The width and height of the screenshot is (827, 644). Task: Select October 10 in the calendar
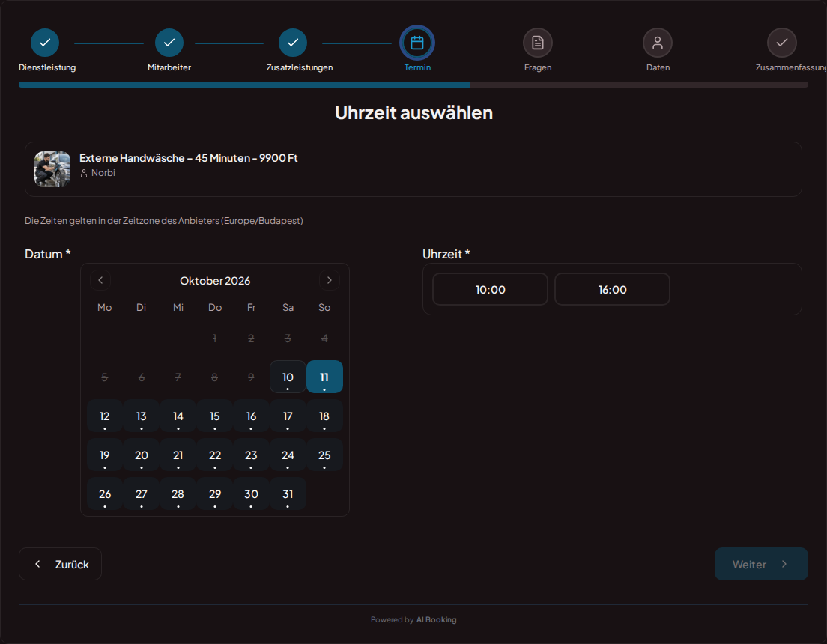point(288,377)
